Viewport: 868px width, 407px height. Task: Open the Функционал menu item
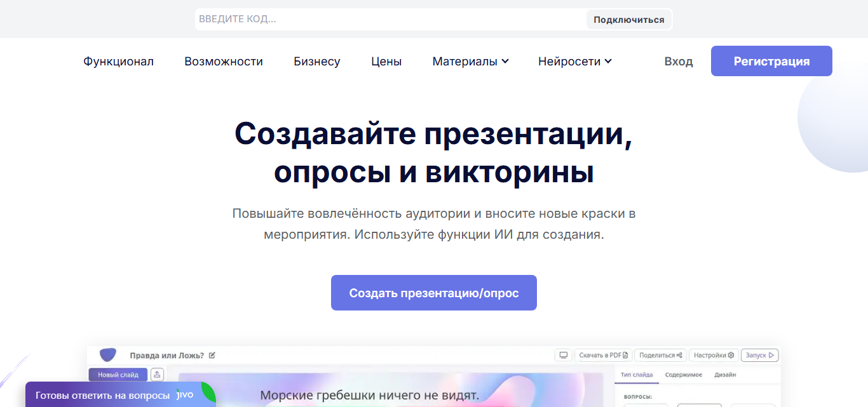tap(118, 62)
